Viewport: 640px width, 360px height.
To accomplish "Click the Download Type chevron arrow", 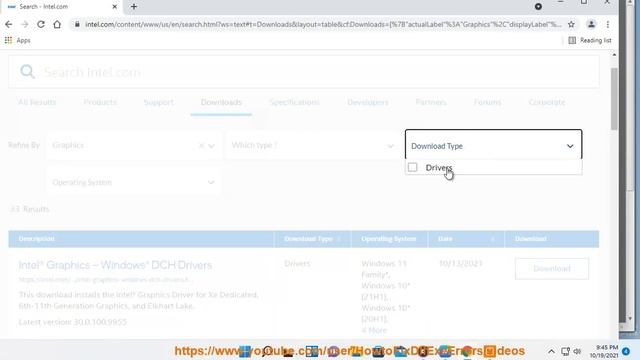I will pyautogui.click(x=570, y=146).
